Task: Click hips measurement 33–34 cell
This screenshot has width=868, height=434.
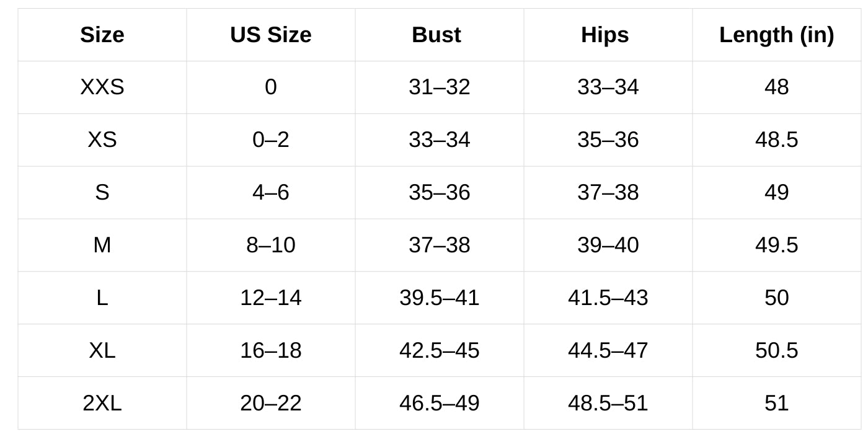Action: 608,87
